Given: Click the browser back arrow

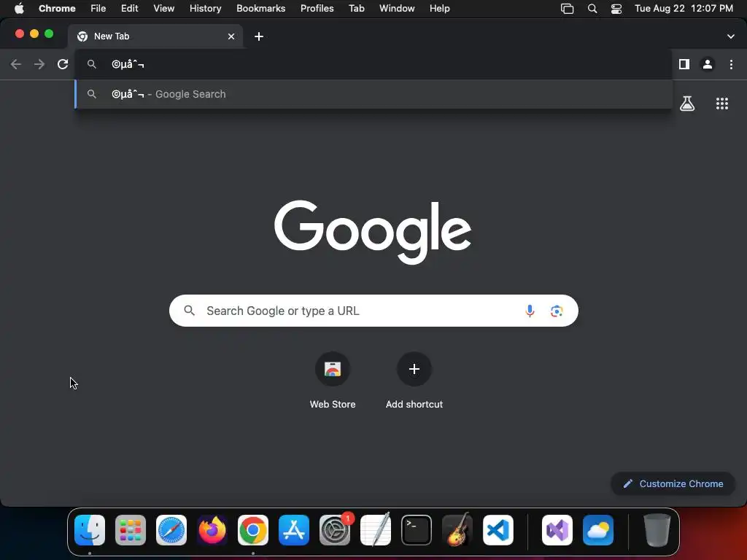Looking at the screenshot, I should point(16,64).
